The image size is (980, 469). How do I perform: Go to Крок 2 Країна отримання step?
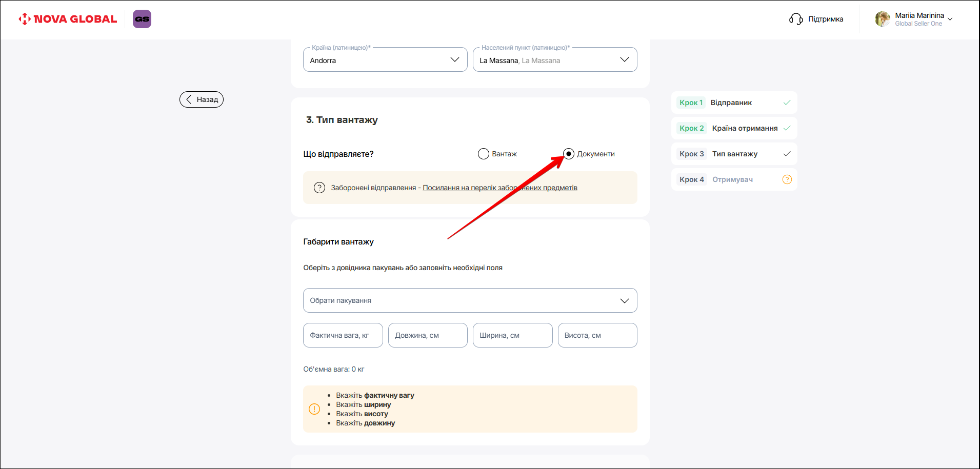(733, 128)
